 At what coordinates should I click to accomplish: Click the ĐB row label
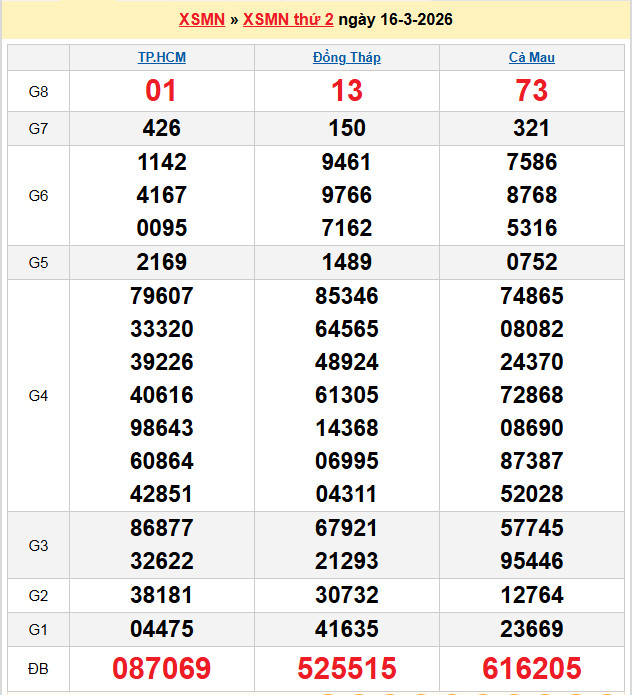pyautogui.click(x=38, y=668)
